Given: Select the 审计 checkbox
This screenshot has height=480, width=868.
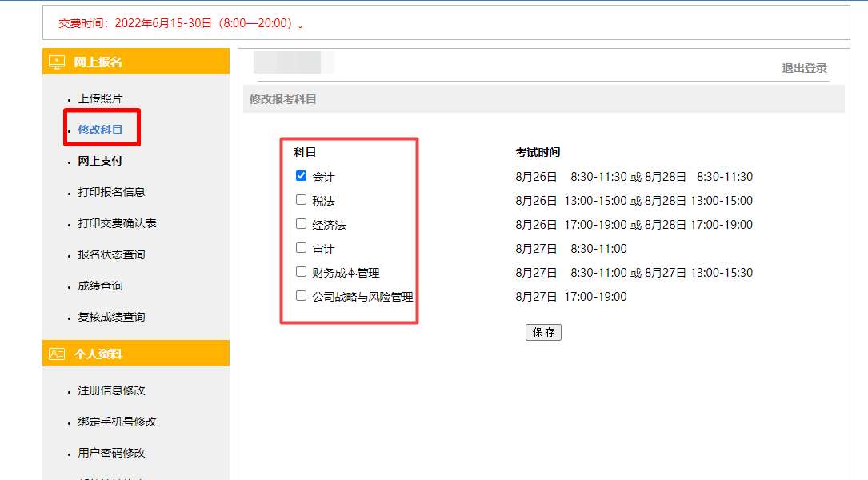Looking at the screenshot, I should pos(302,248).
